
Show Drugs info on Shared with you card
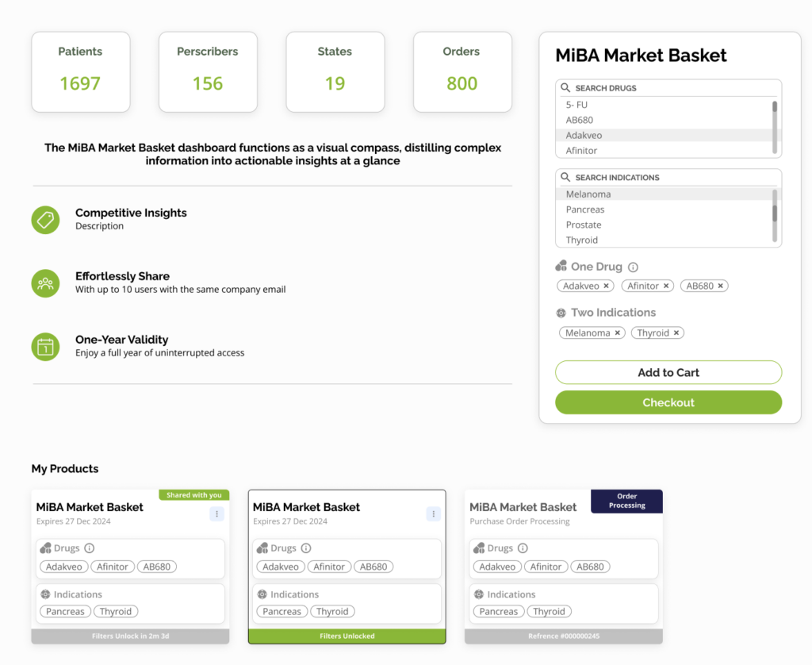click(90, 548)
